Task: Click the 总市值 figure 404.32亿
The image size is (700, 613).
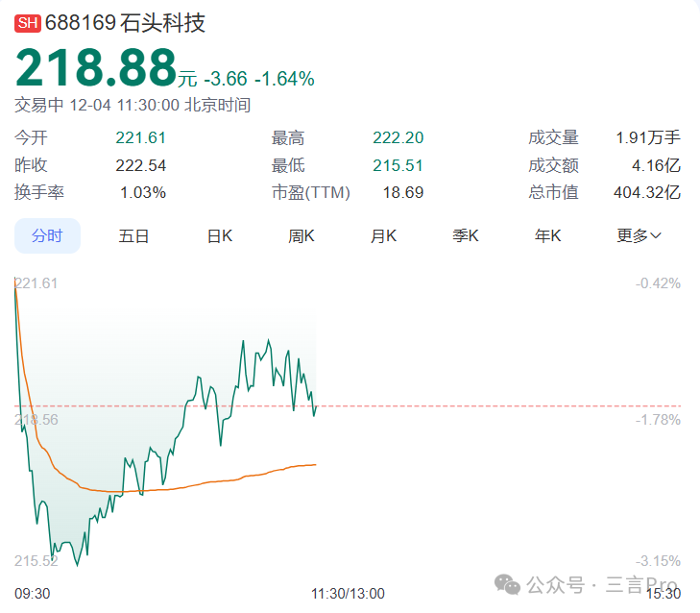Action: 646,192
